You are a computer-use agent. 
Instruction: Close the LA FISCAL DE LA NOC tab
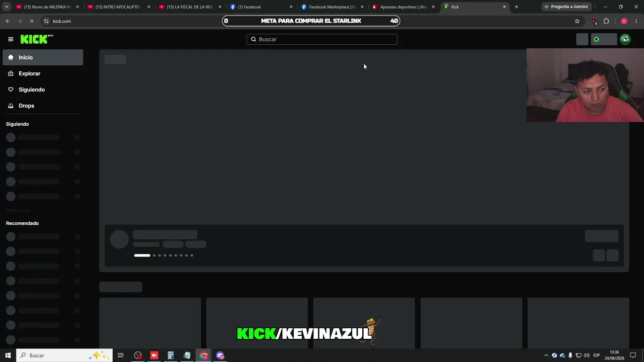point(220,7)
